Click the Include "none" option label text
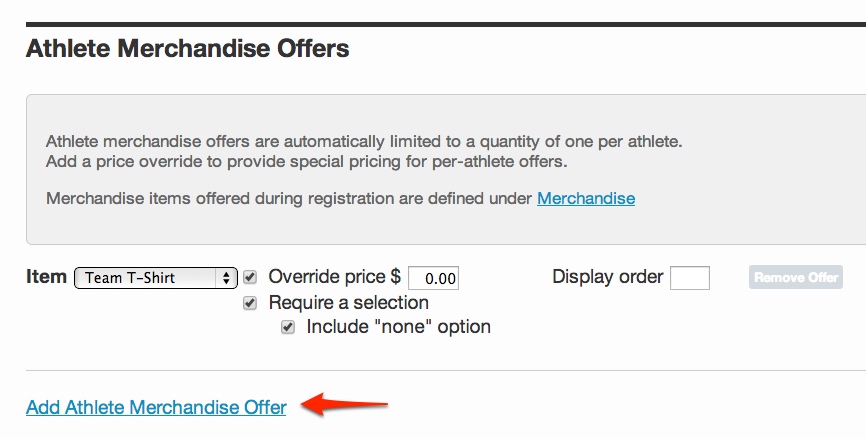Image resolution: width=866 pixels, height=439 pixels. coord(399,327)
